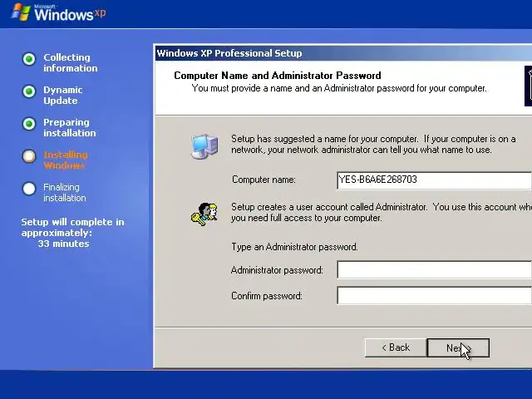Click the computer monitor icon
This screenshot has height=399, width=532.
coord(204,146)
